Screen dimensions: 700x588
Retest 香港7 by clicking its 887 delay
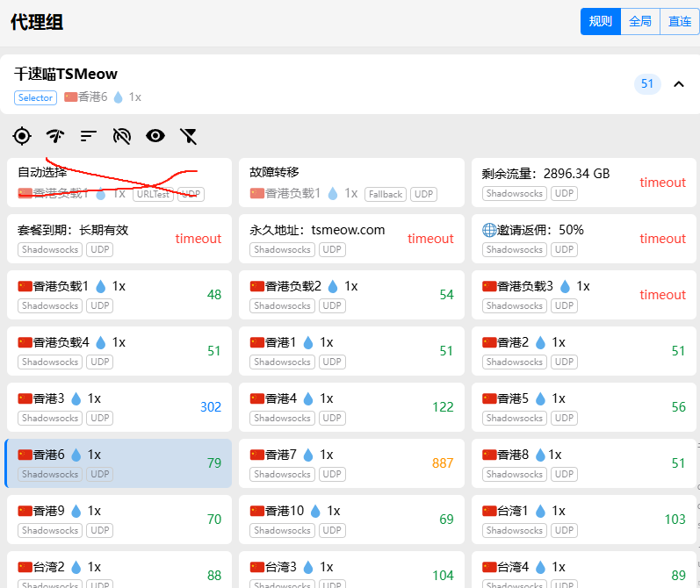pyautogui.click(x=443, y=463)
